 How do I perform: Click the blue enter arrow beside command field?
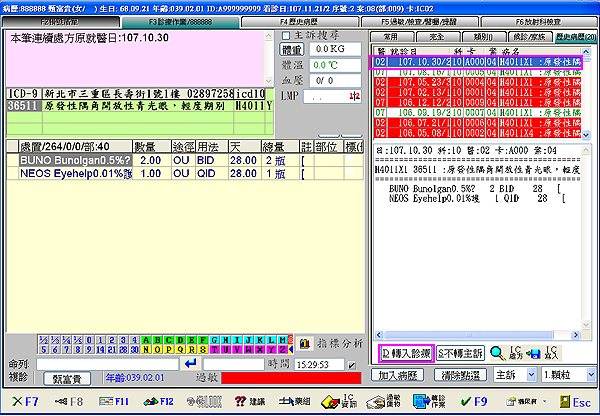click(x=192, y=363)
